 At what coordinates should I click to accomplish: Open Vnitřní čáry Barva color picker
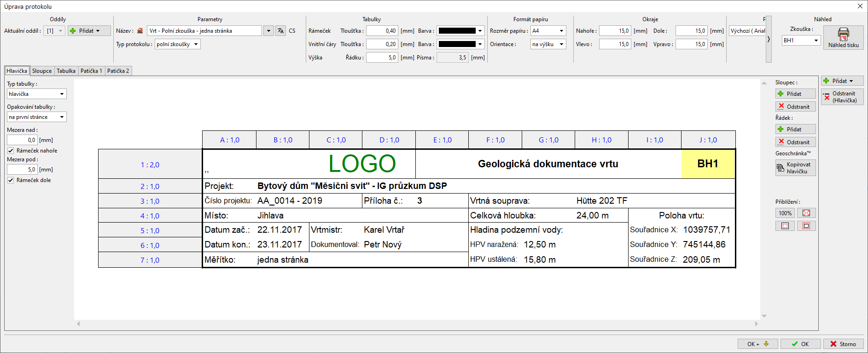tap(460, 44)
